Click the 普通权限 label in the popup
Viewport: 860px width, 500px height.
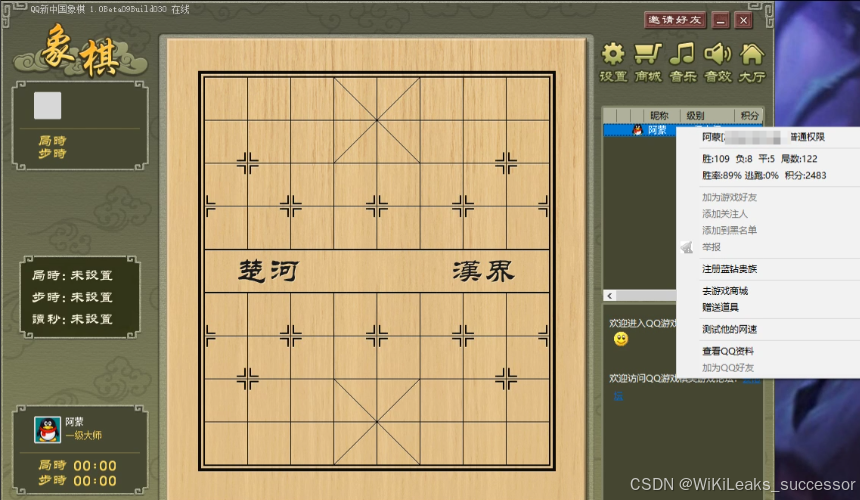click(x=807, y=137)
